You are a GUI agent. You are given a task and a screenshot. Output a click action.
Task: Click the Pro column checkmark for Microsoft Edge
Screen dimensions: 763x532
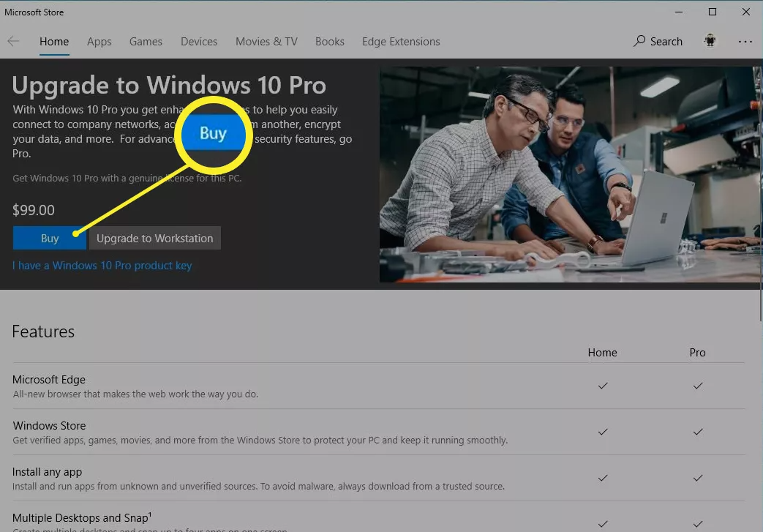(697, 386)
